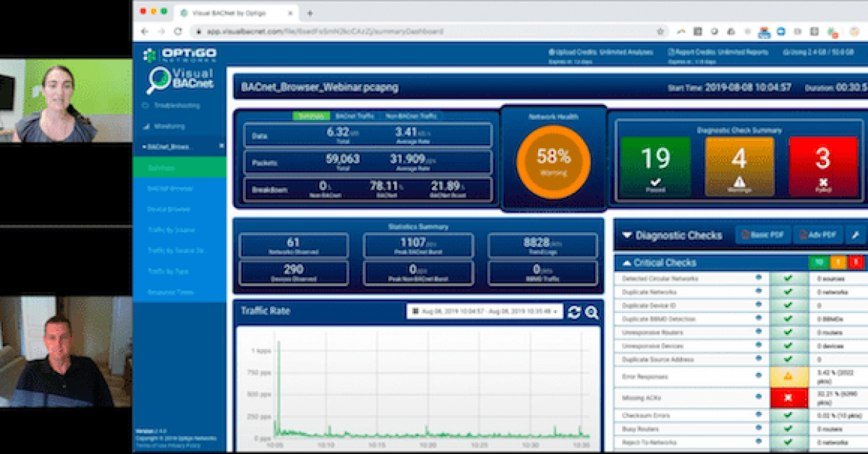Click the orange 4 Warnings tile
Image resolution: width=868 pixels, height=454 pixels.
click(x=739, y=168)
